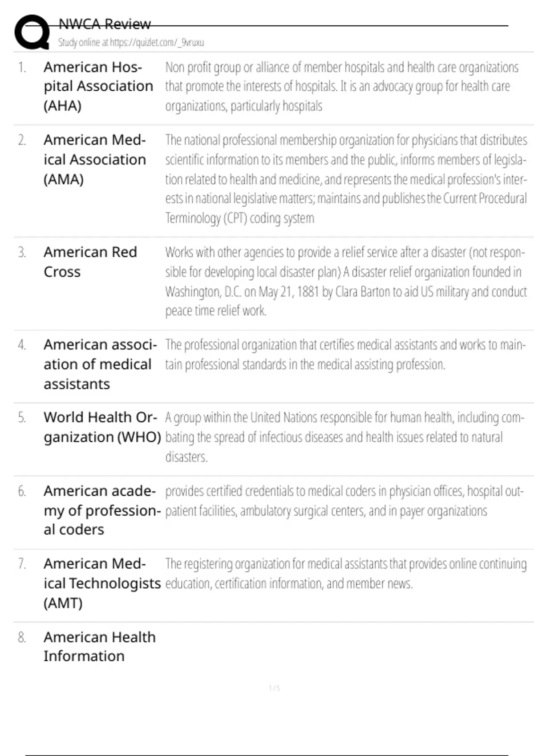Click the American association of medical assistants term

coord(100,364)
